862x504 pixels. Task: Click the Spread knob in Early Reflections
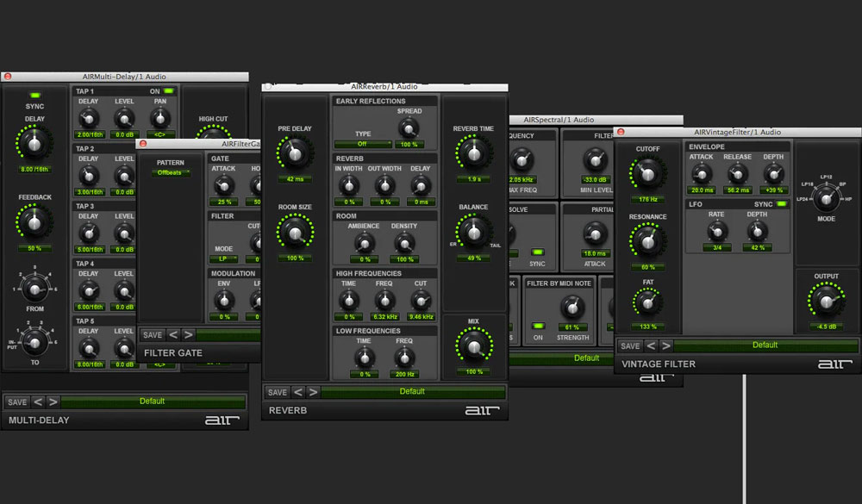[x=409, y=128]
